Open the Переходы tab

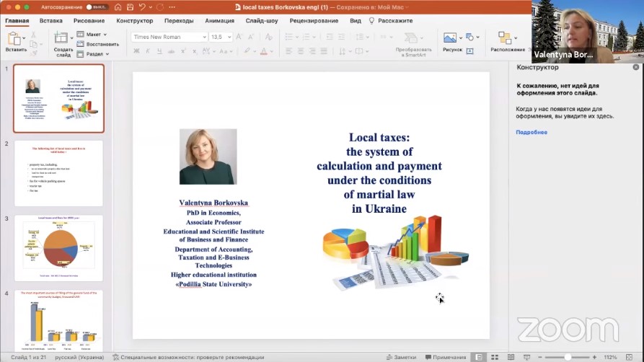point(179,20)
